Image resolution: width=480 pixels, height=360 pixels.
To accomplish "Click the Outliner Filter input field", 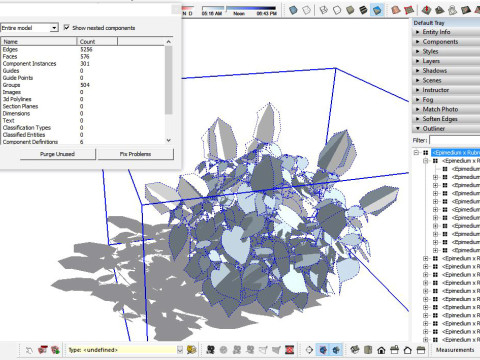I will coord(455,140).
